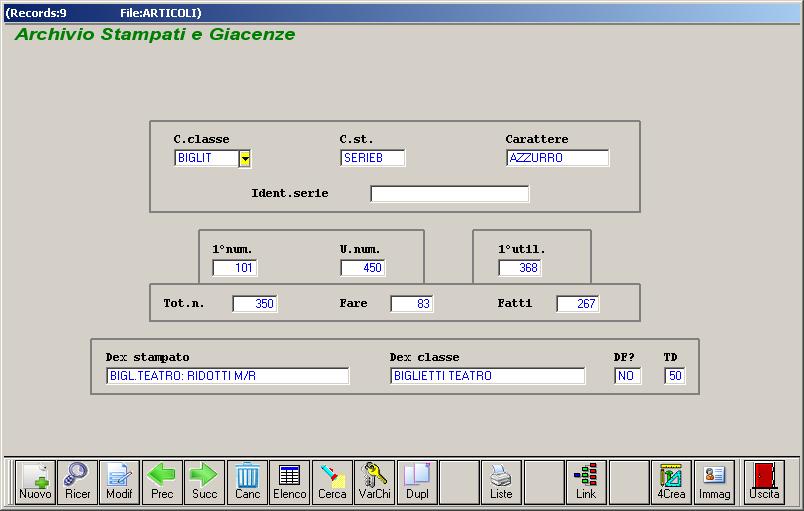Click the DF? field showing NO
The height and width of the screenshot is (511, 804).
tap(627, 376)
